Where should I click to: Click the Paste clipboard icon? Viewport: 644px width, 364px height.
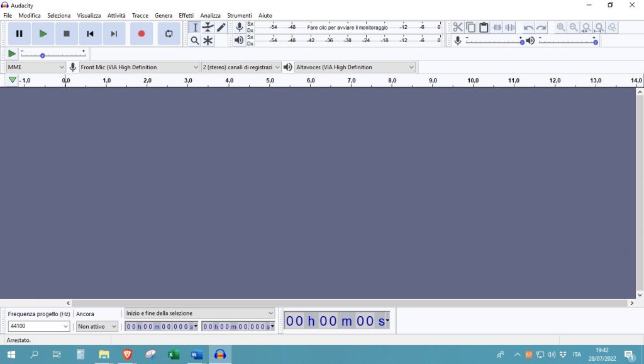pyautogui.click(x=484, y=28)
